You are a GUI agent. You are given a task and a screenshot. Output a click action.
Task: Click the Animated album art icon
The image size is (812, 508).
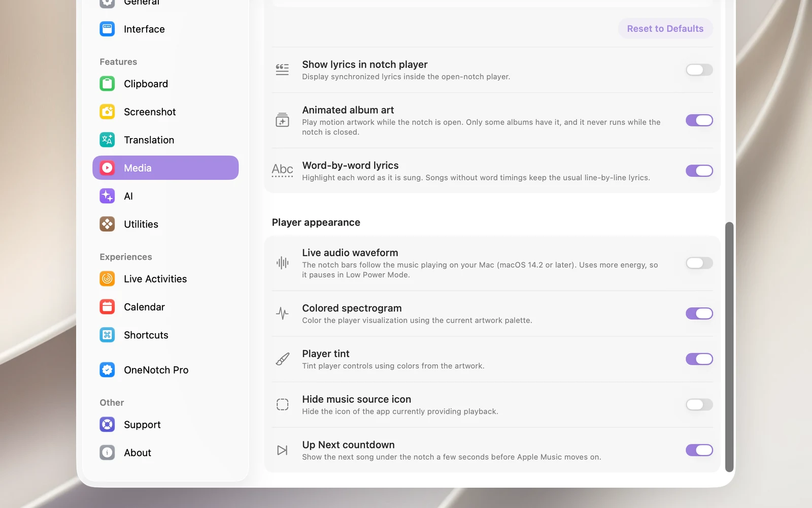(x=282, y=120)
